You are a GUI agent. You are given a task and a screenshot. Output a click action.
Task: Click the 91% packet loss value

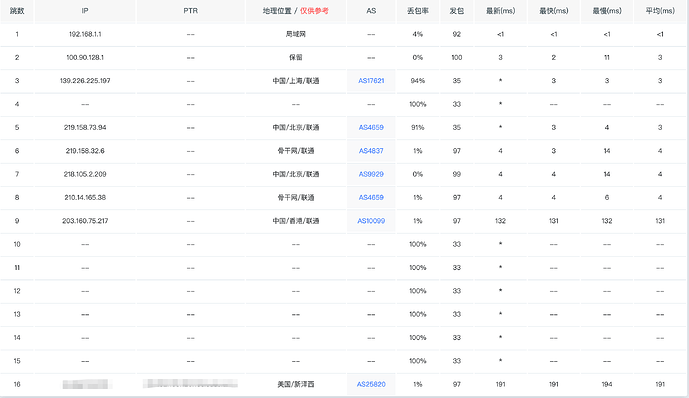tap(417, 127)
